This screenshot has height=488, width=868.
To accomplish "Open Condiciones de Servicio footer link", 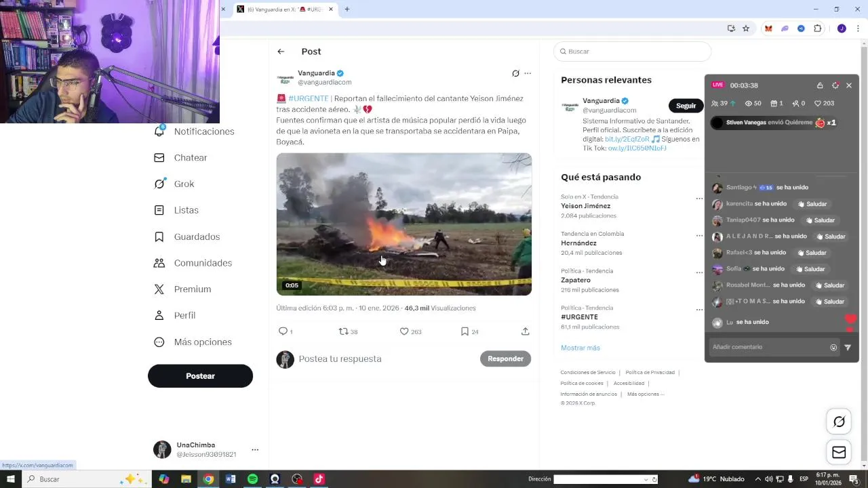I will coord(587,372).
